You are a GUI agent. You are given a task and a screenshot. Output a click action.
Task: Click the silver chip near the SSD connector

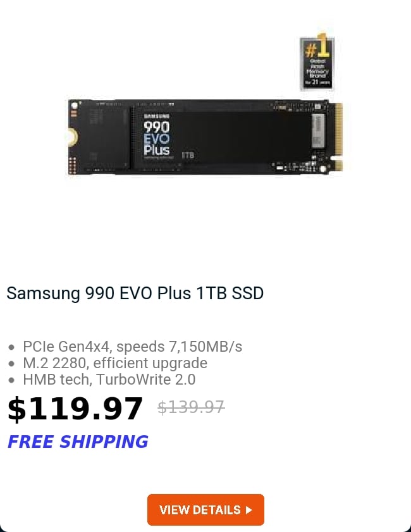[x=318, y=130]
